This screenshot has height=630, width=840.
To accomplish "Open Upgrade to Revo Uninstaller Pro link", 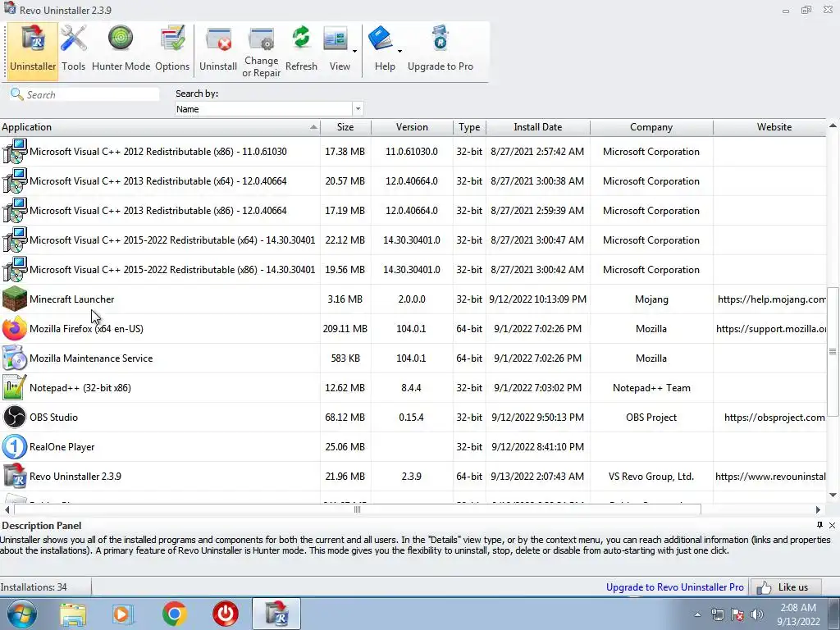I will pos(675,587).
